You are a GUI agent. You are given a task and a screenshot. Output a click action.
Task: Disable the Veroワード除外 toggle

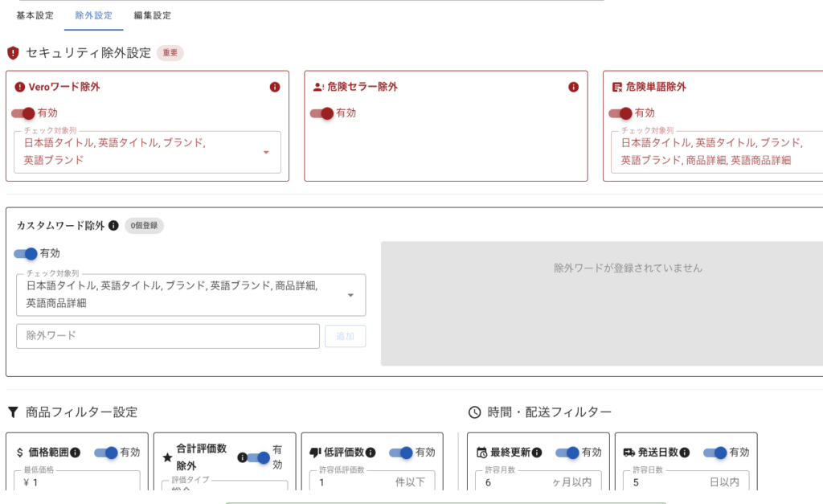coord(24,113)
